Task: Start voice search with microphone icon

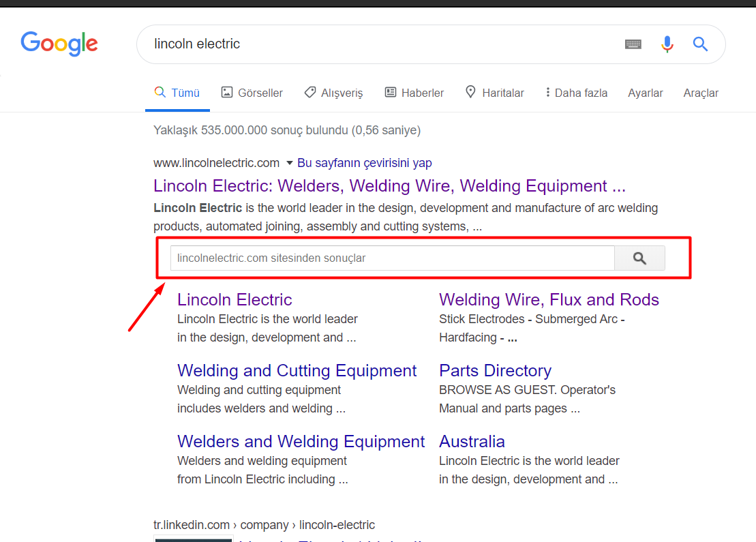Action: pos(667,44)
